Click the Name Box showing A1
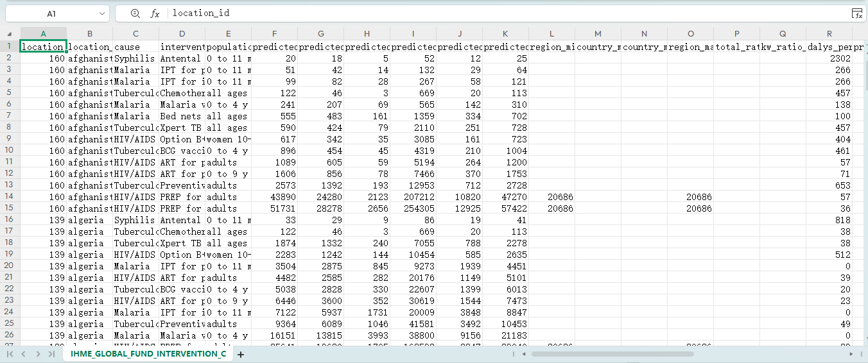Viewport: 868px width, 363px height. [51, 13]
